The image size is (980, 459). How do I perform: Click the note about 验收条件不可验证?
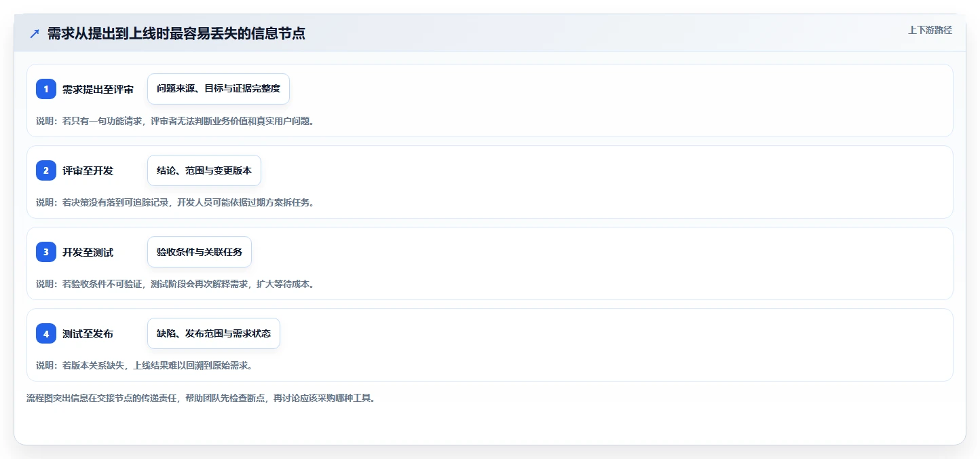point(175,284)
